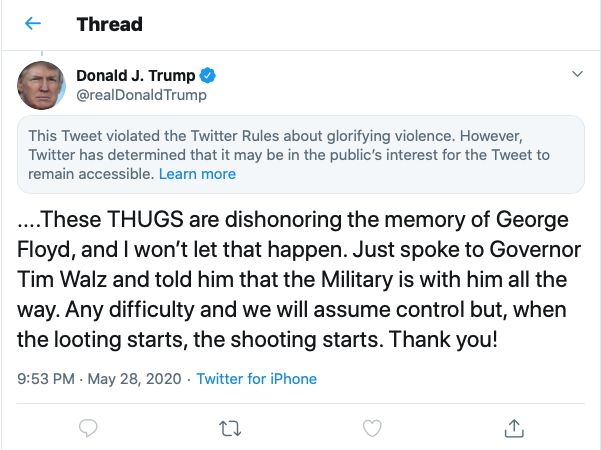Reply to the tweet via speech bubble icon

point(88,428)
